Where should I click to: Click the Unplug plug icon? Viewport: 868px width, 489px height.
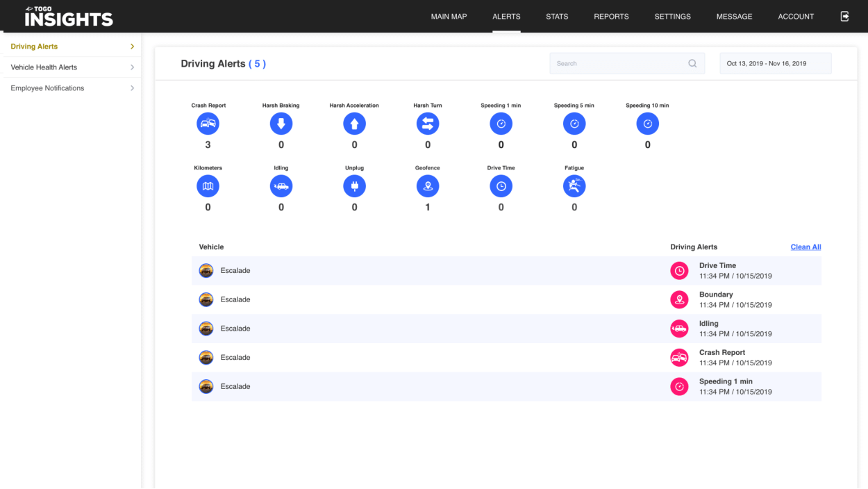click(x=354, y=186)
